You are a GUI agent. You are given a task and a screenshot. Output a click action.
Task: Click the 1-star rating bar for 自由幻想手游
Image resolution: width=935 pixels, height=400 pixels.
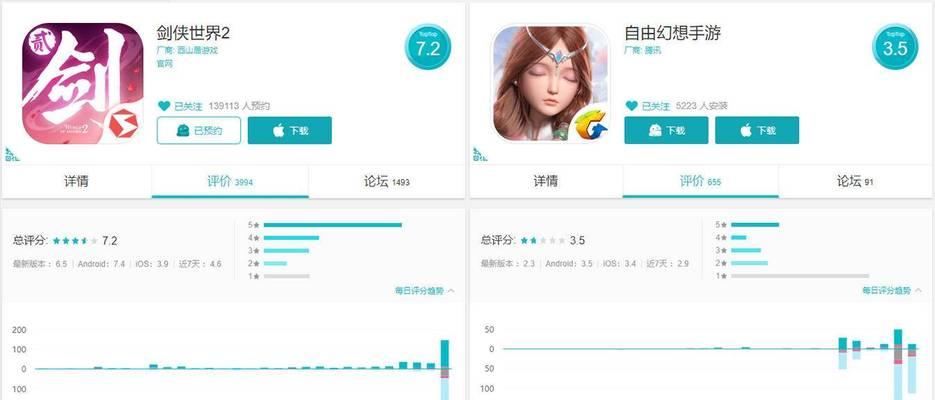tap(800, 276)
